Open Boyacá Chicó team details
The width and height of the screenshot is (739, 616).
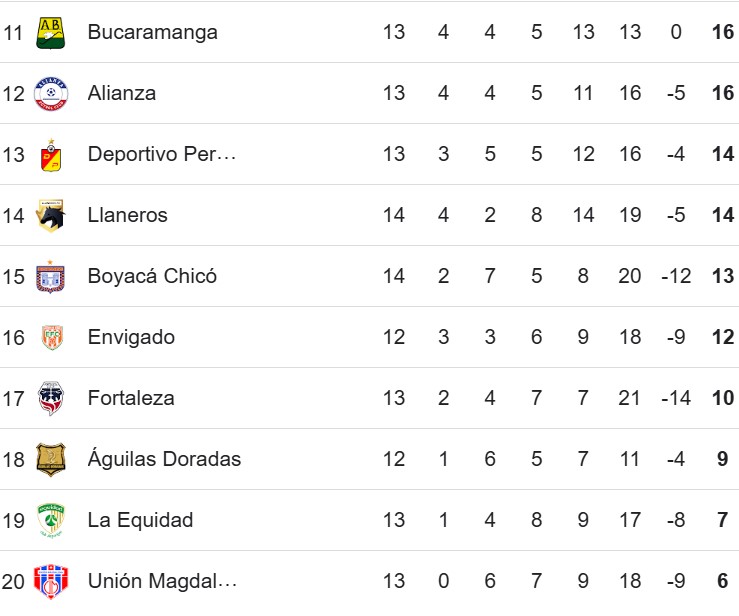point(152,276)
